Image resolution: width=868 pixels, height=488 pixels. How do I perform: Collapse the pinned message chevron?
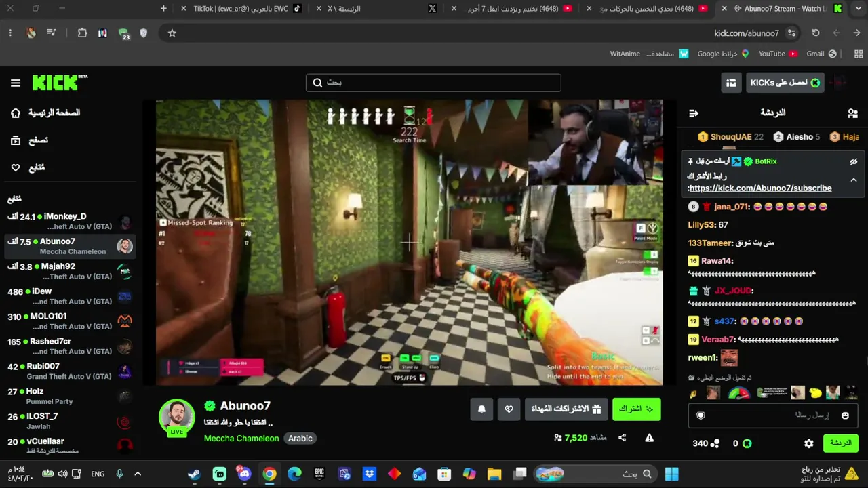click(x=854, y=180)
